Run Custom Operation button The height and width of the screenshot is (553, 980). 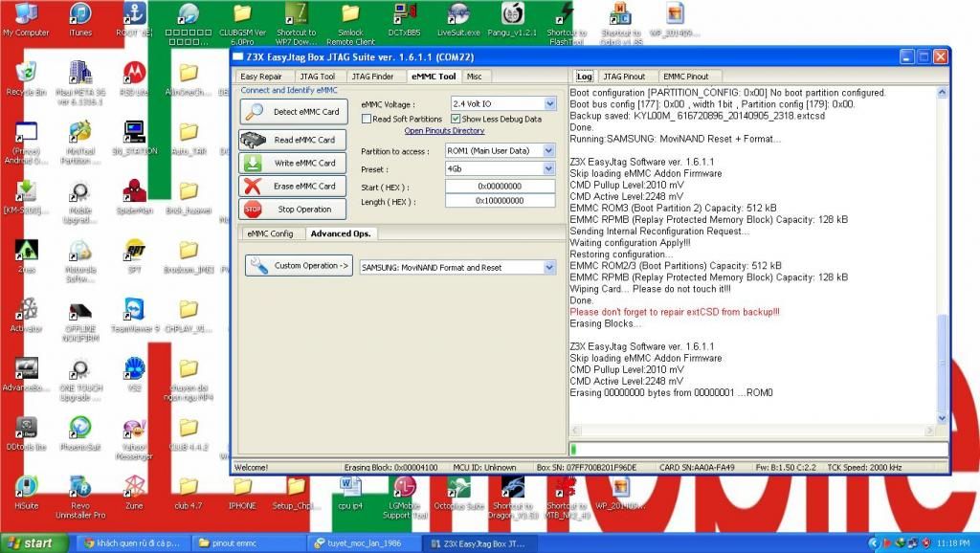(299, 266)
